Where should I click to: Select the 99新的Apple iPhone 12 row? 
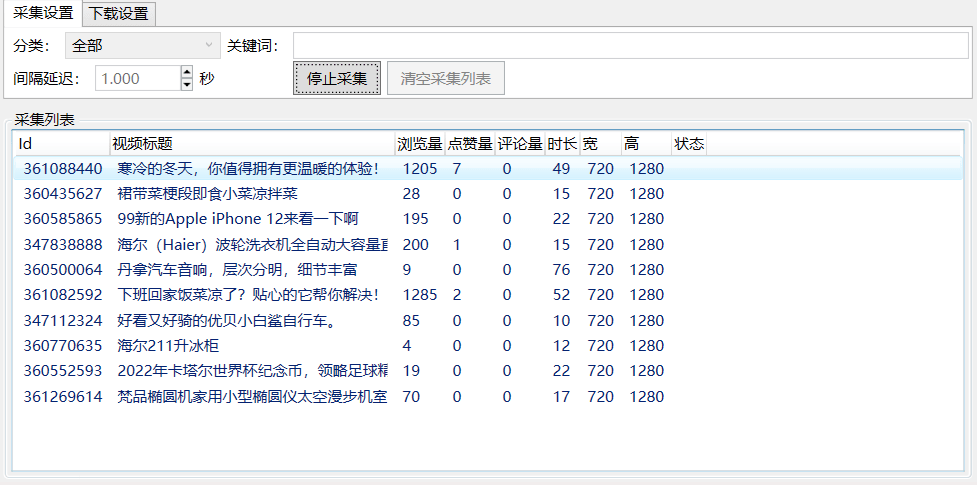[237, 219]
